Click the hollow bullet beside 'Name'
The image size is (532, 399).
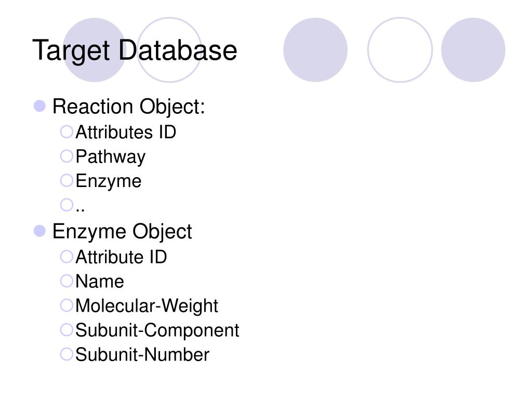coord(66,281)
